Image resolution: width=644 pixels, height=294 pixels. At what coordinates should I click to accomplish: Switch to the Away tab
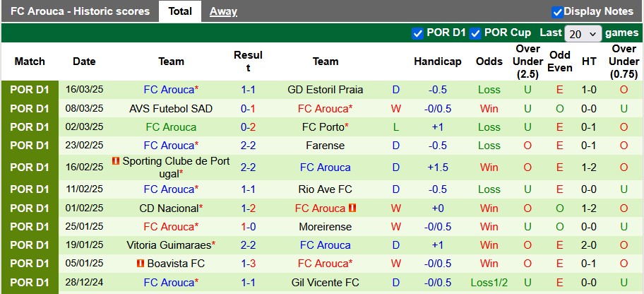tap(223, 11)
